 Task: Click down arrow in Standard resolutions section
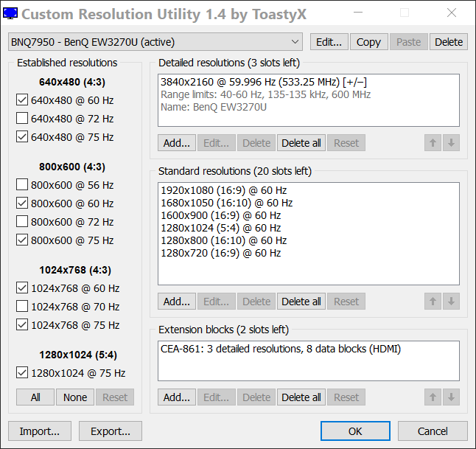[451, 302]
